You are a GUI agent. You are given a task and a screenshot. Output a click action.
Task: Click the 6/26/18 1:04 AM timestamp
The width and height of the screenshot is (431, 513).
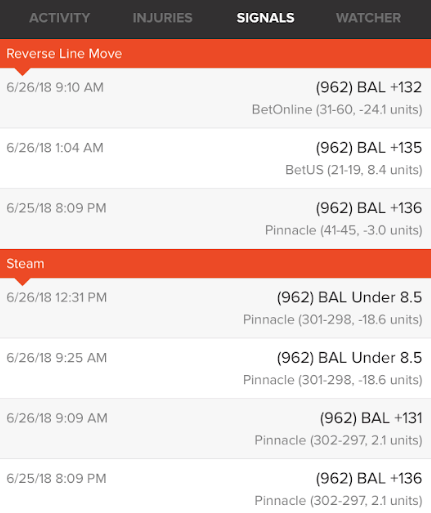point(55,148)
